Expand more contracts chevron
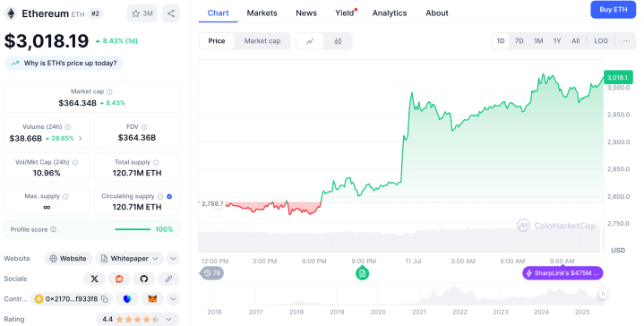 coord(173,299)
